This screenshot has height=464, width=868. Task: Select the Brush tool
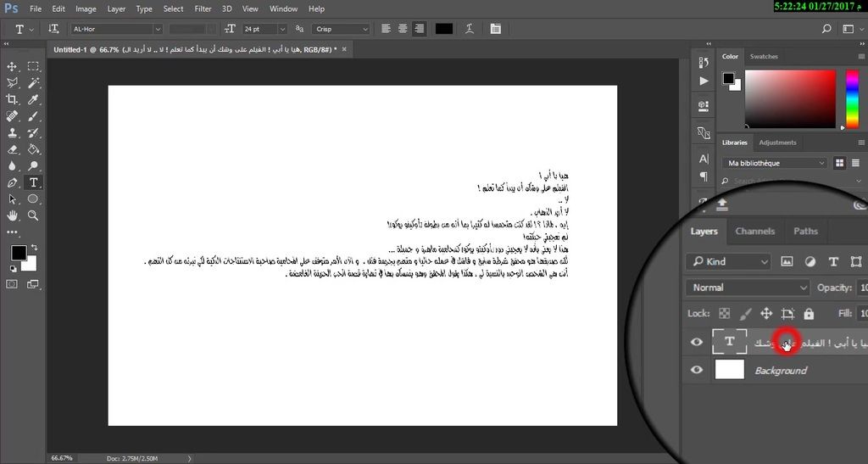click(33, 116)
